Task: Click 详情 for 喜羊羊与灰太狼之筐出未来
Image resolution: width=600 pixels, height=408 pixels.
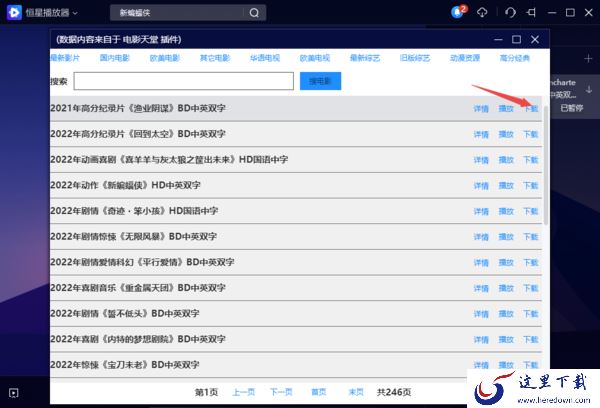Action: pyautogui.click(x=481, y=160)
